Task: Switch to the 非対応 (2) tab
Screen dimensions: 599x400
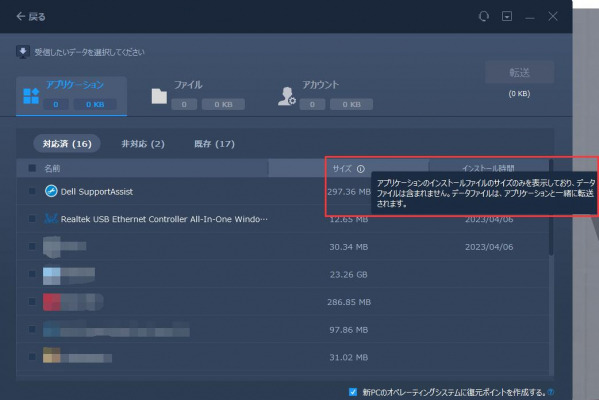Action: pos(143,144)
